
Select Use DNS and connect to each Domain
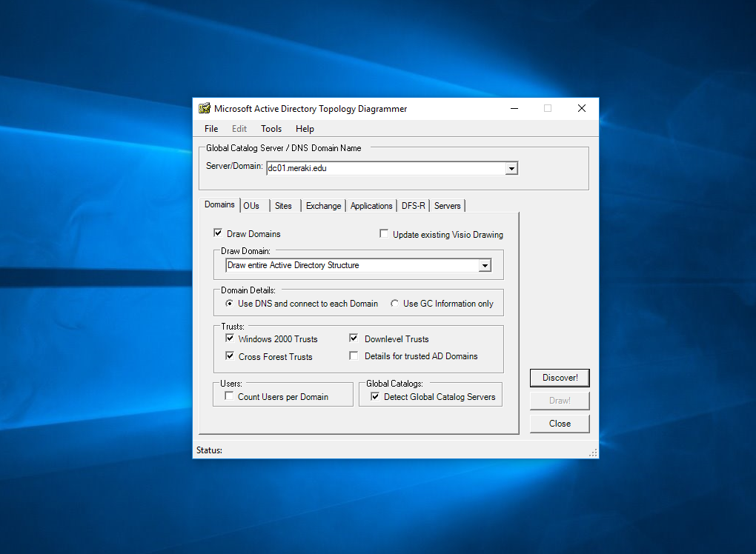[x=230, y=304]
